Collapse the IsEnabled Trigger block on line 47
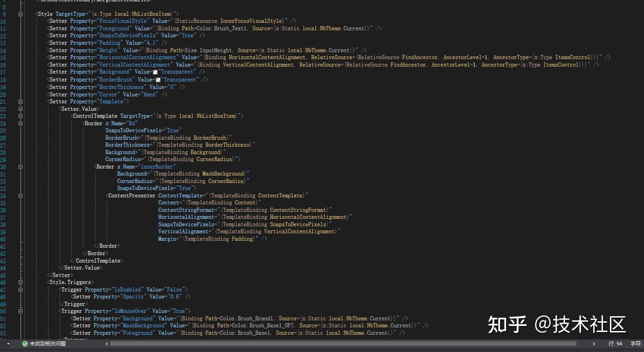Image resolution: width=644 pixels, height=352 pixels. pyautogui.click(x=21, y=290)
